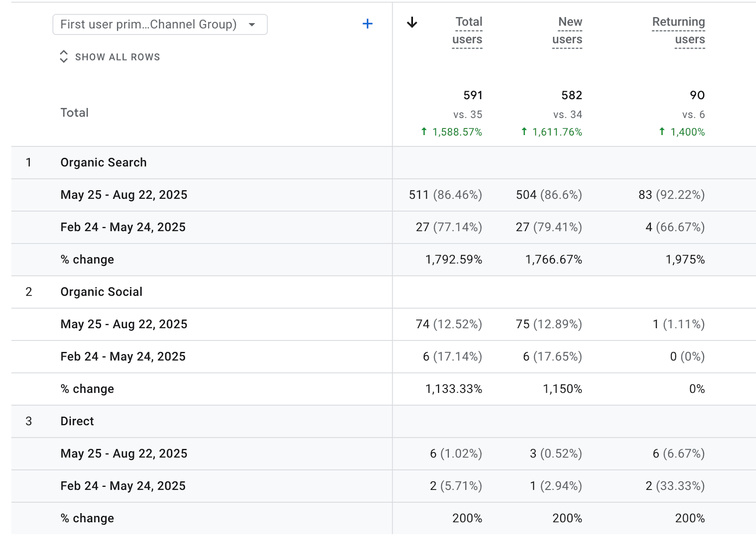Sort by the New users column header
The image size is (756, 542).
click(567, 31)
